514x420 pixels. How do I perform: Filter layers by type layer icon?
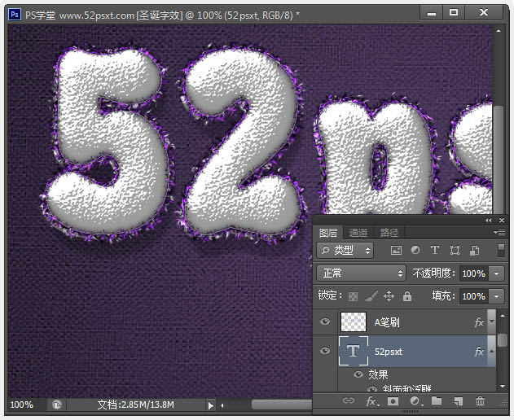point(435,251)
